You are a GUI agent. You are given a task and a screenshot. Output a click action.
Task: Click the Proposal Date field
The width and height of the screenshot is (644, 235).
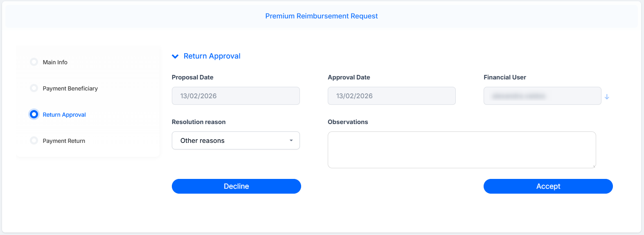(x=236, y=96)
